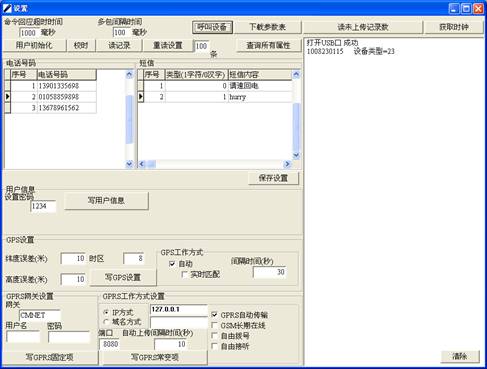Click the 写GPRS常变项 button
The width and height of the screenshot is (487, 369).
click(x=155, y=357)
